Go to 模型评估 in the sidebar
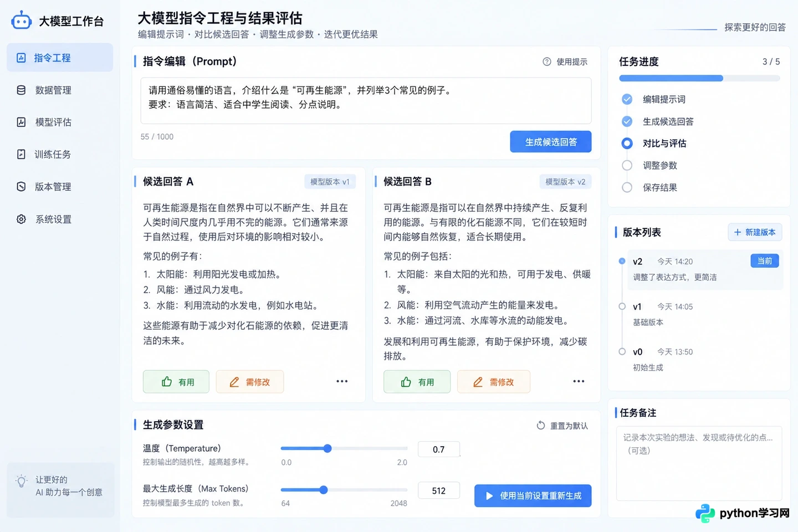The height and width of the screenshot is (532, 798). 60,122
